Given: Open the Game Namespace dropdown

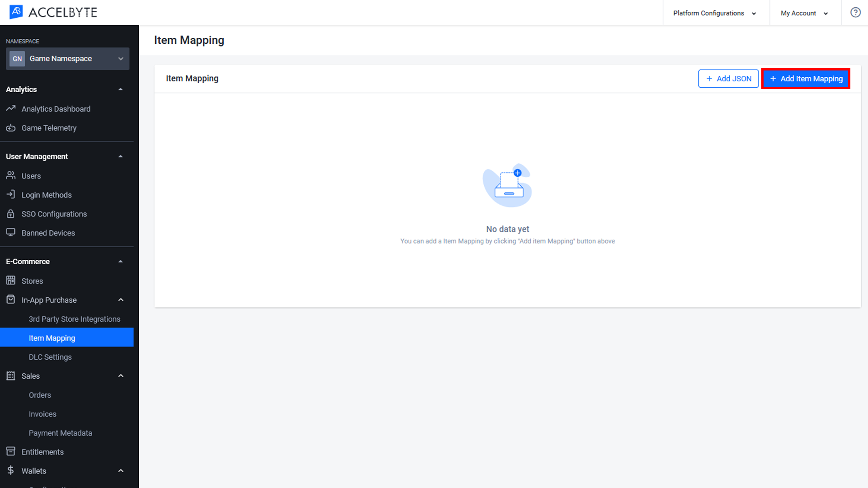Looking at the screenshot, I should pyautogui.click(x=67, y=59).
